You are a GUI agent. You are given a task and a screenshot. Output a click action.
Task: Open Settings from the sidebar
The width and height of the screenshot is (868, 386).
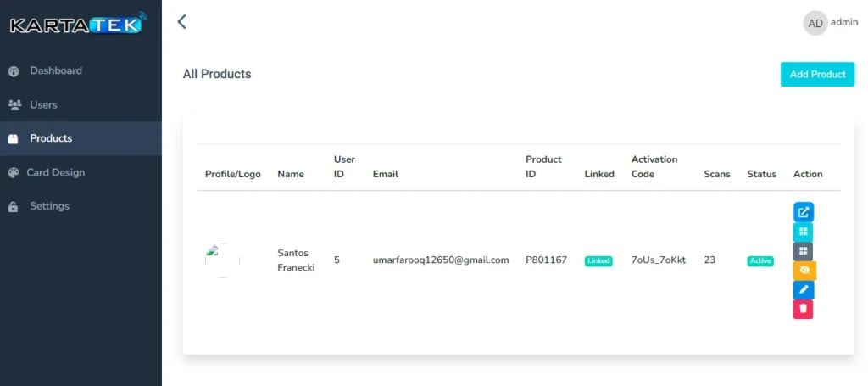pos(49,206)
